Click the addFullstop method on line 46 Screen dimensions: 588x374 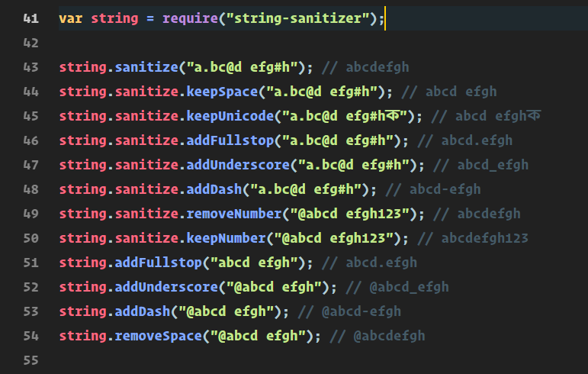(x=230, y=140)
